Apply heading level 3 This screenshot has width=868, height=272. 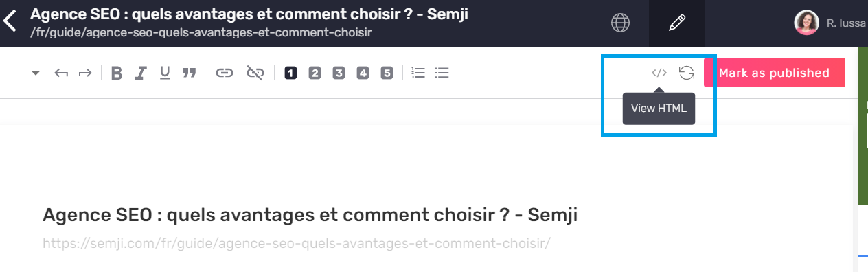[x=339, y=73]
